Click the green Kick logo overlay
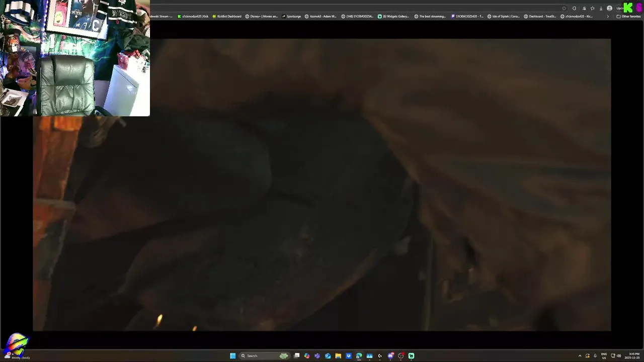644x362 pixels. tap(628, 8)
